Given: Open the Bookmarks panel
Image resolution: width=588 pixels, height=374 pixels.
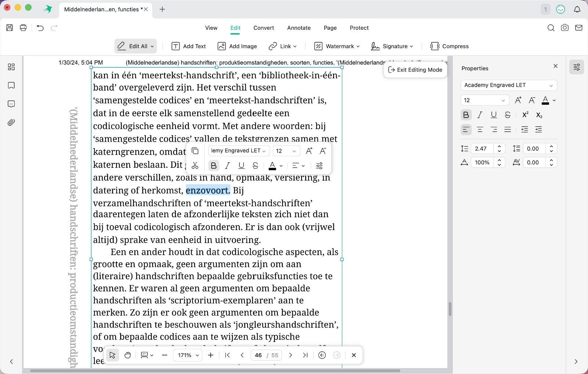Looking at the screenshot, I should (x=11, y=85).
